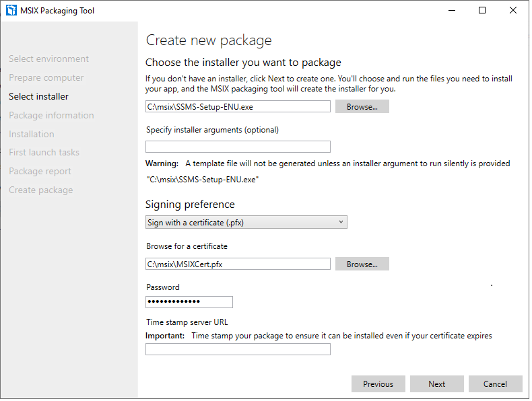Click the MSIX Packaging Tool app icon
Viewport: 532px width, 401px height.
11,10
